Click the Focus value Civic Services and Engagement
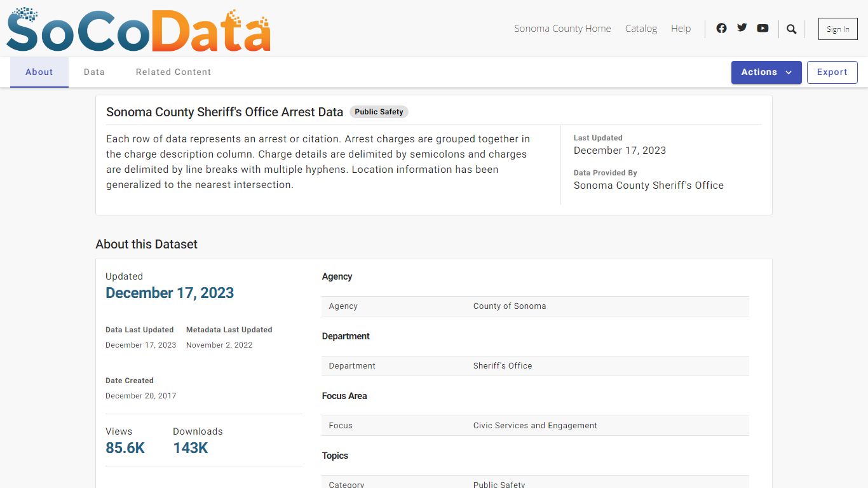The width and height of the screenshot is (868, 488). [535, 426]
